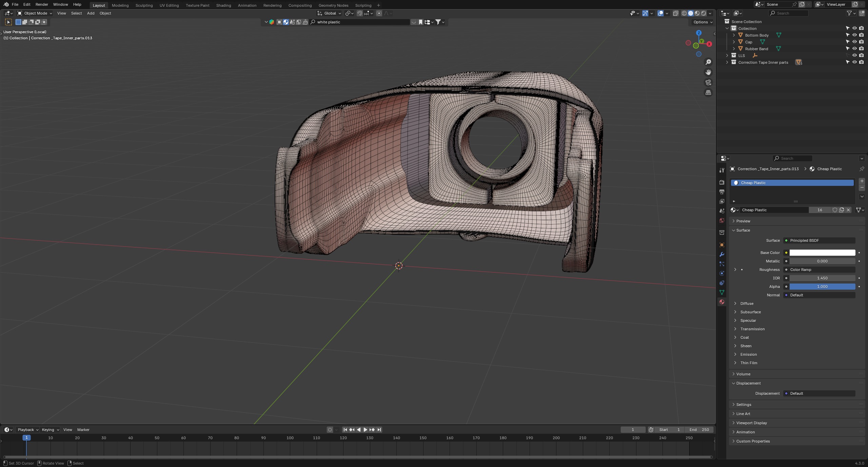Screen dimensions: 868x467
Task: Open the Physics properties tab
Action: (x=722, y=273)
